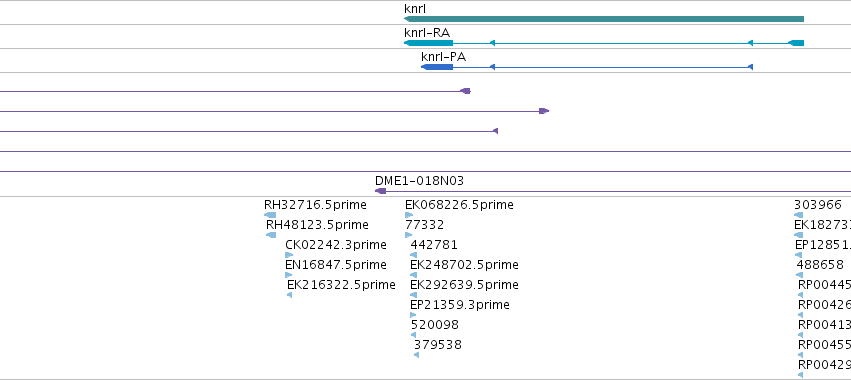Click the RH32716.5prime EST arrow

pos(270,215)
